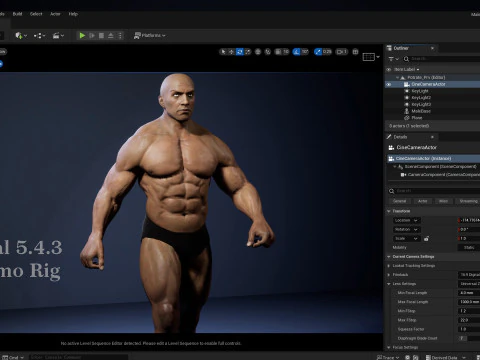The width and height of the screenshot is (480, 360).
Task: Click the camera speed button
Action: (x=342, y=52)
